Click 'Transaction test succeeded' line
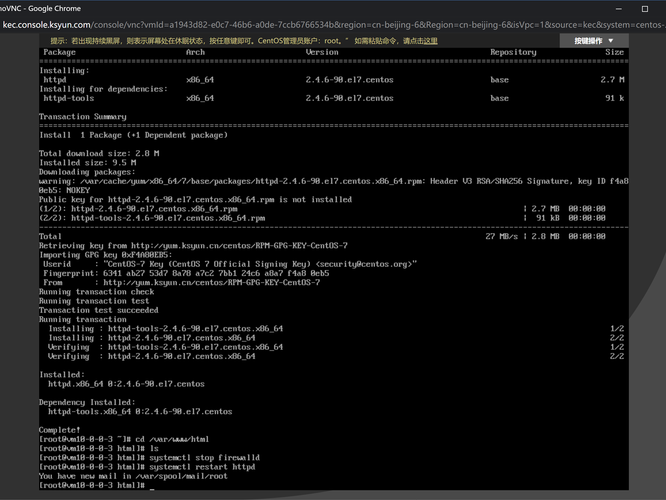 (x=99, y=310)
